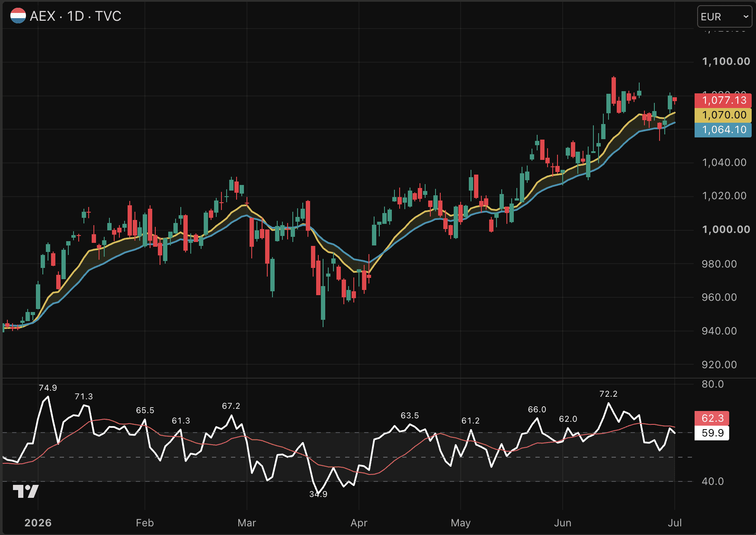
Task: Click the 74.9 RSI peak marker
Action: 48,388
